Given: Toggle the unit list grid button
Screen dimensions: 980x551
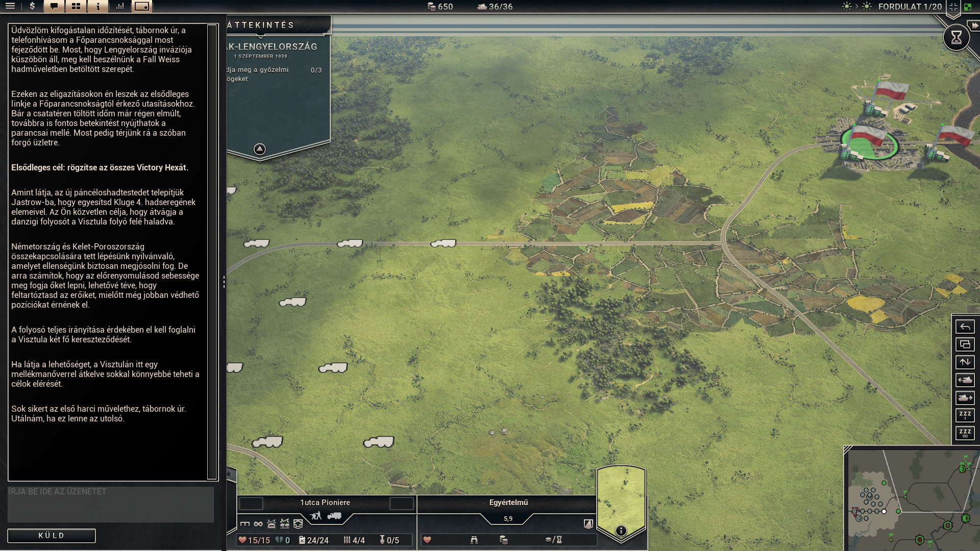Looking at the screenshot, I should (76, 6).
